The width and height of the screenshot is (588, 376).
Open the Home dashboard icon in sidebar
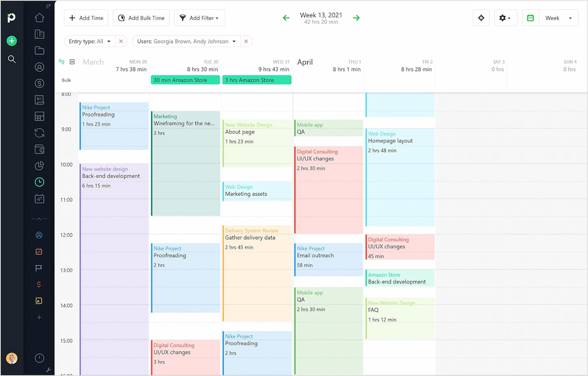tap(39, 18)
